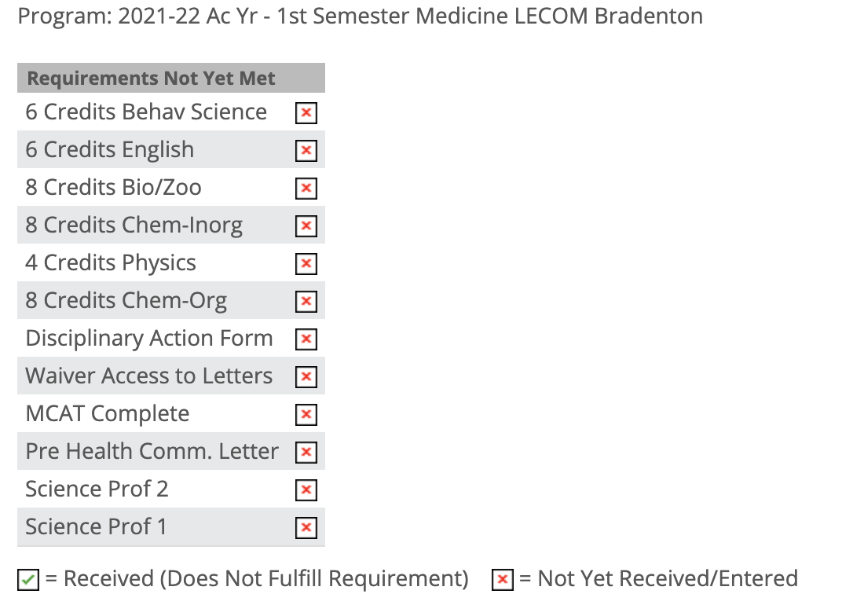Click red X next to 4 Credits Physics
Screen dimensions: 853x616
tap(306, 263)
